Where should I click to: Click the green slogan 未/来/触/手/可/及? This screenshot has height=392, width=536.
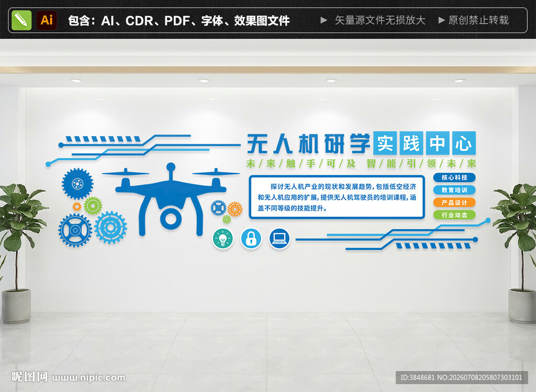301,164
